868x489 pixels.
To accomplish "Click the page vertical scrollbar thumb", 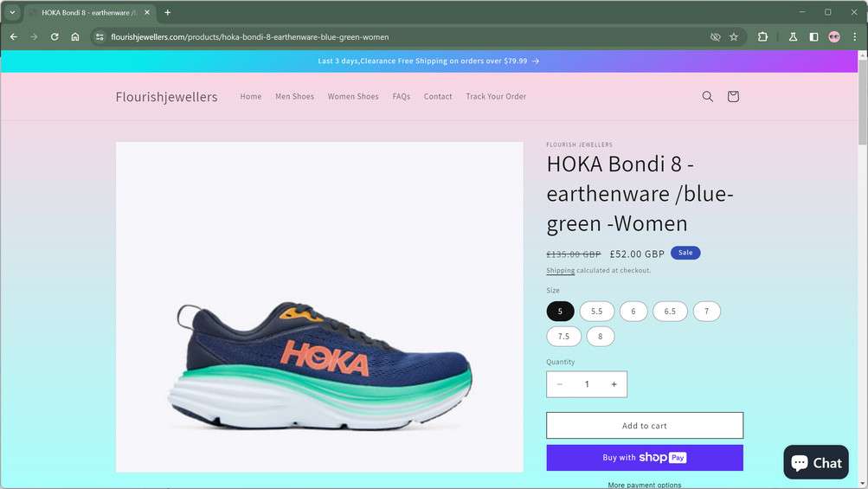I will (x=863, y=102).
